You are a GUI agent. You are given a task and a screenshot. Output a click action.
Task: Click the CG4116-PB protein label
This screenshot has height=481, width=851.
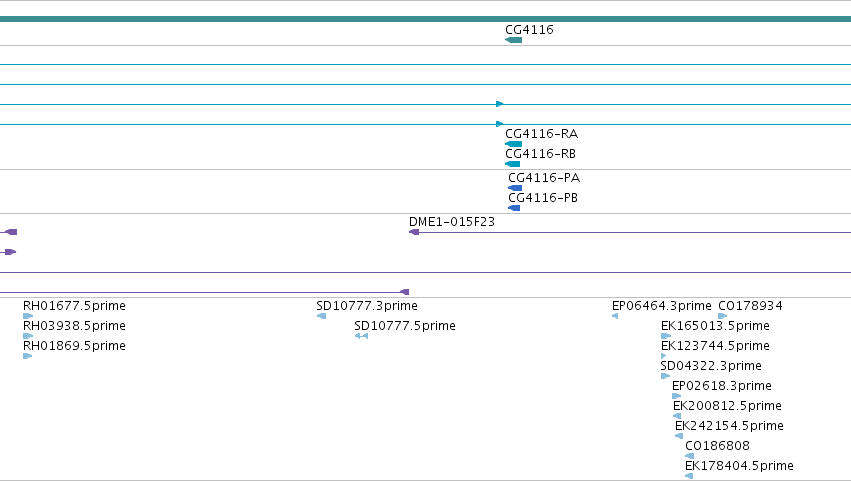click(543, 198)
